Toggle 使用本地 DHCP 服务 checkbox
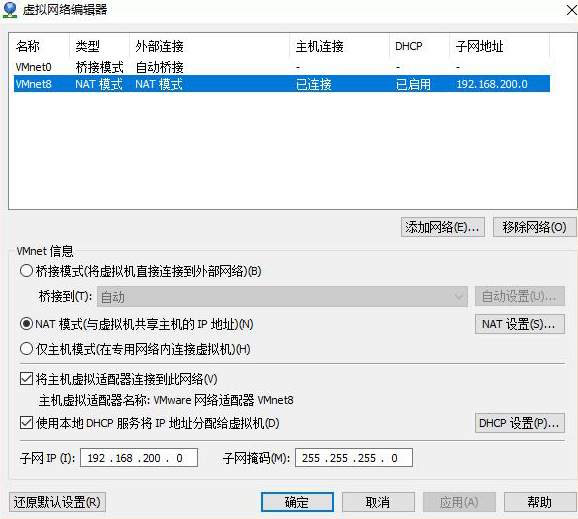 click(x=27, y=423)
